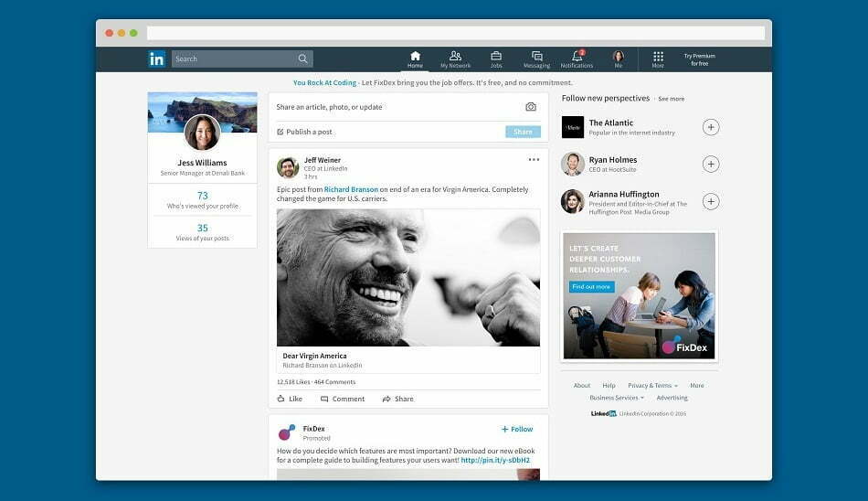Go to the Home tab

[x=415, y=59]
